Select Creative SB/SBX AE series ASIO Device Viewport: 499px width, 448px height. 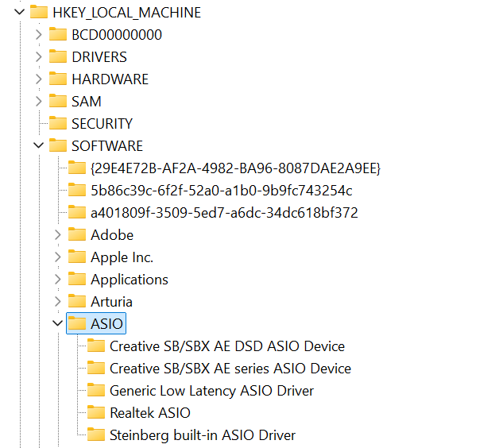point(230,369)
